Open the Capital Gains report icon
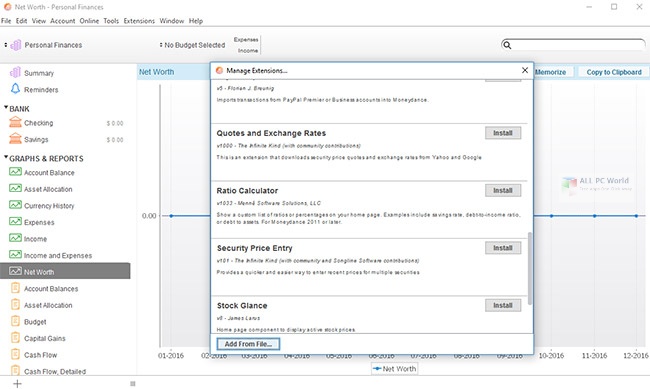The height and width of the screenshot is (389, 650). coord(15,338)
